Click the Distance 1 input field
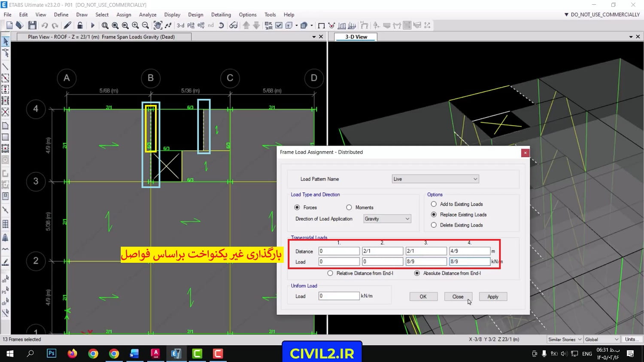Image resolution: width=644 pixels, height=362 pixels. [339, 251]
